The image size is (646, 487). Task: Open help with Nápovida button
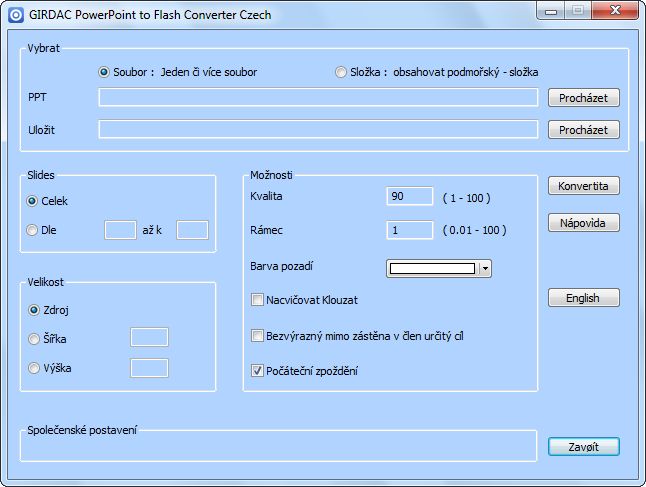(583, 223)
